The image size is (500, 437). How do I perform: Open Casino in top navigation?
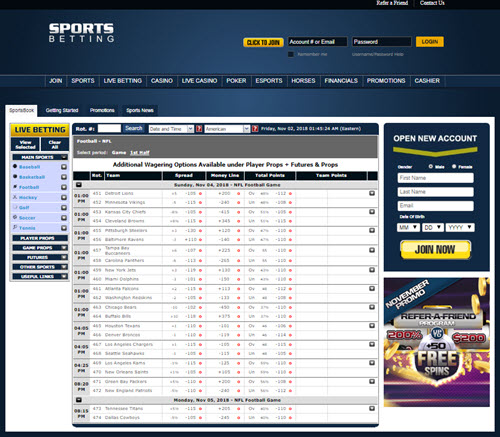(x=162, y=81)
